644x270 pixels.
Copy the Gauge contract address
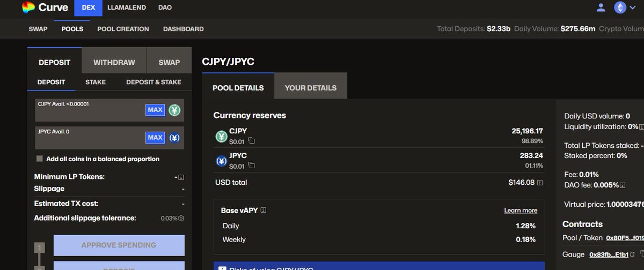pyautogui.click(x=641, y=254)
